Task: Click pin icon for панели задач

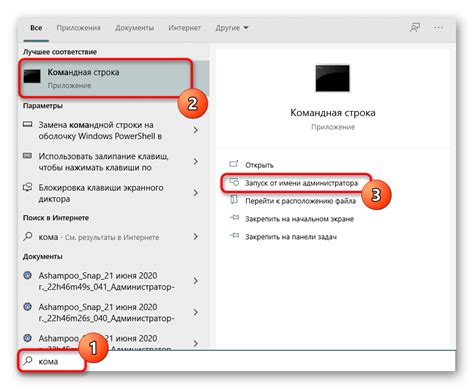Action: 234,236
